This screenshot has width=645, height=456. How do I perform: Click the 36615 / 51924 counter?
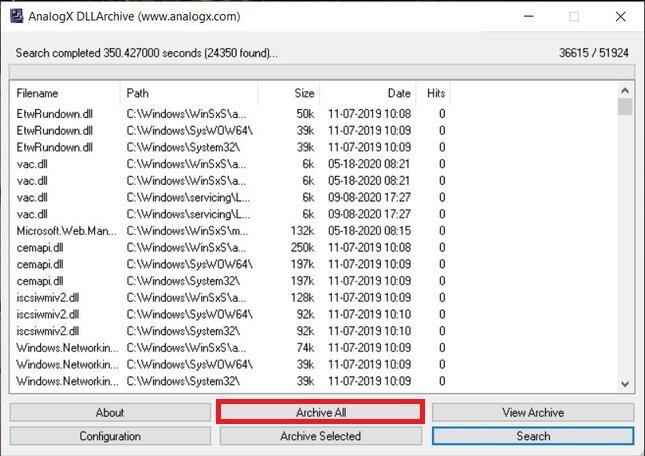(594, 53)
